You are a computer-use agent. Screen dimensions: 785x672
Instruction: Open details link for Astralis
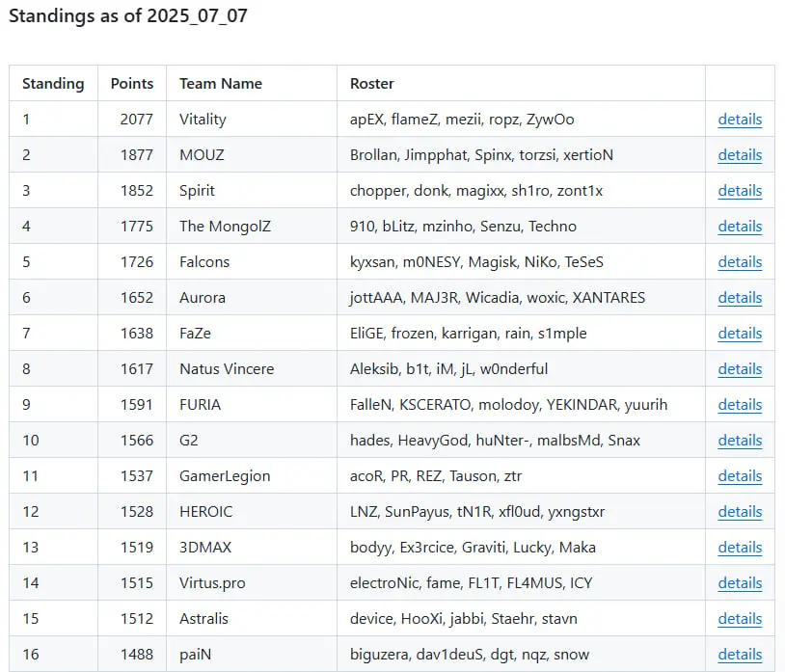[x=740, y=619]
